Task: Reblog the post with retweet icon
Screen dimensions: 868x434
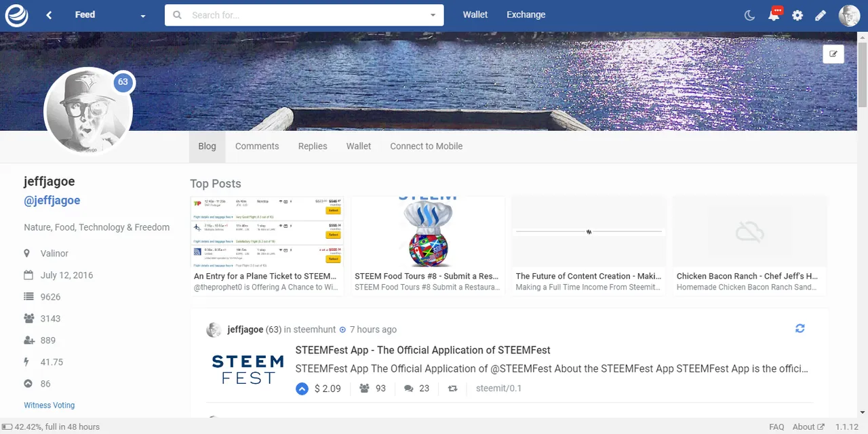Action: (x=452, y=389)
